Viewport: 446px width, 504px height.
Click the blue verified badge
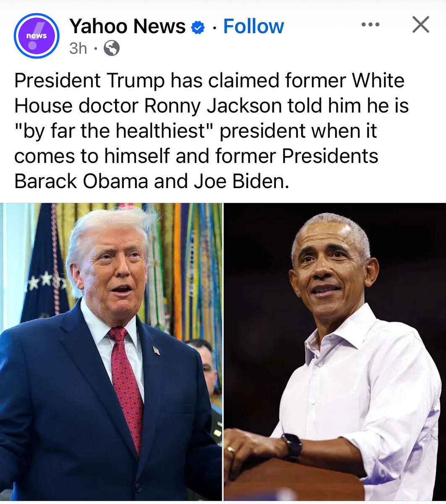198,28
